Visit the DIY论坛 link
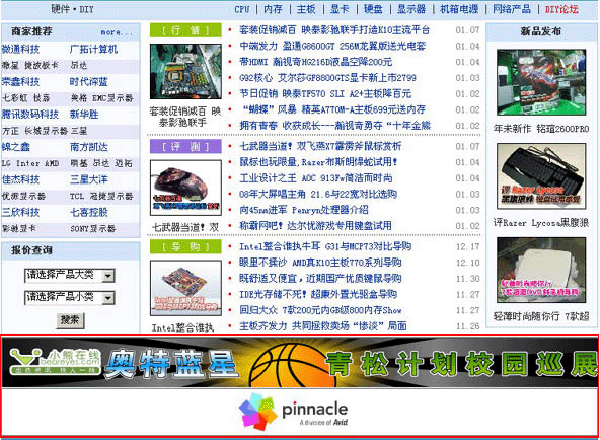 tap(561, 9)
